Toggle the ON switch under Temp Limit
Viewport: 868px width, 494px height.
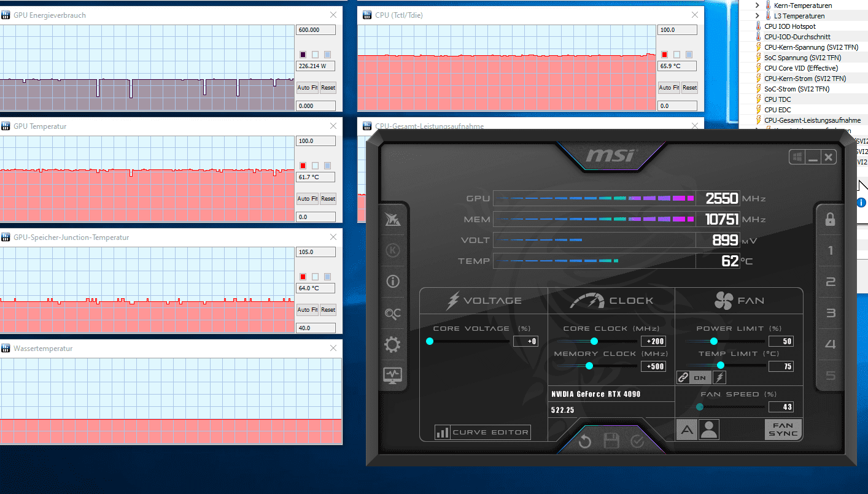tap(701, 377)
